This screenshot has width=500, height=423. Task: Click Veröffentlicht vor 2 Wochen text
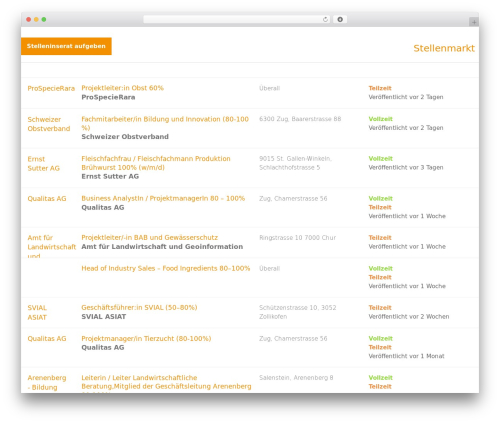point(409,317)
